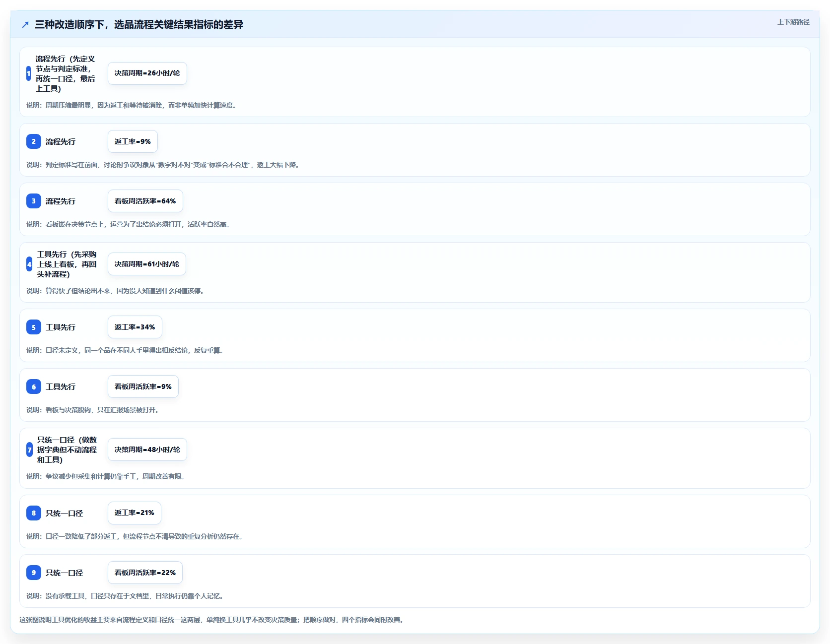Click the title 三种改造顺序下，选品流程关键结果指标的差异
The width and height of the screenshot is (830, 644).
point(139,24)
